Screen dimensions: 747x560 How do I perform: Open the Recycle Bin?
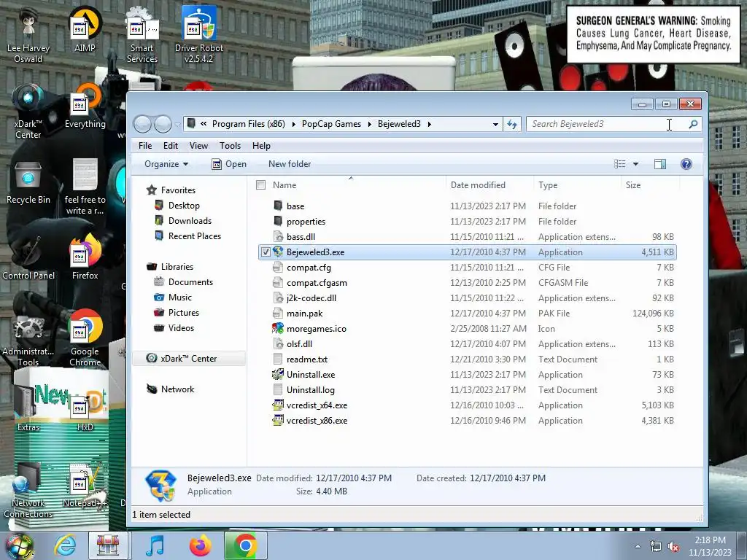tap(28, 182)
